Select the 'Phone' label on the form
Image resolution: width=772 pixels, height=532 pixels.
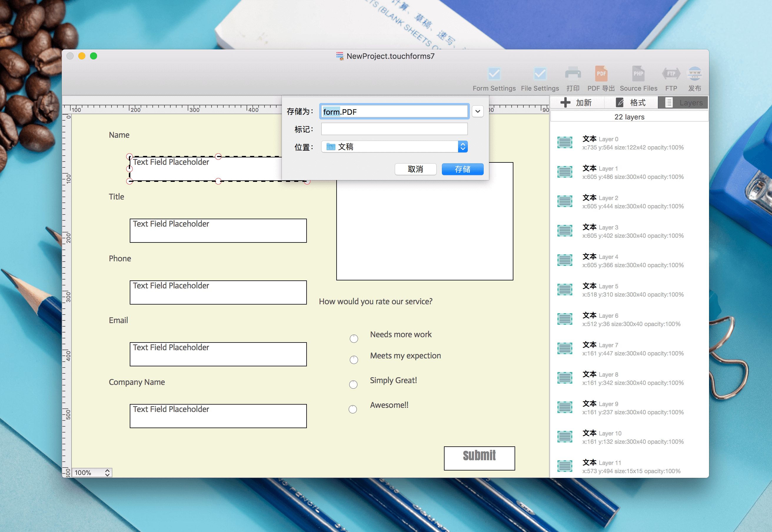[120, 259]
